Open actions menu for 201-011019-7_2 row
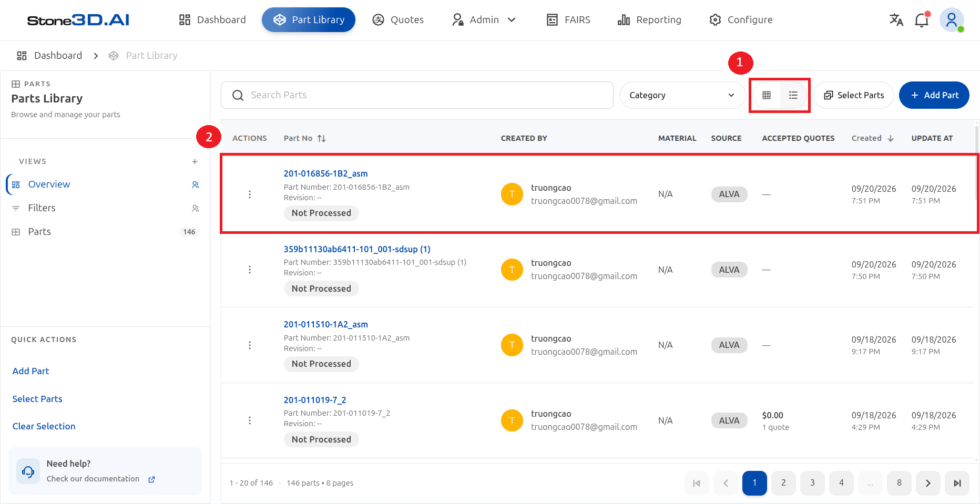Viewport: 980px width, 504px height. click(250, 420)
